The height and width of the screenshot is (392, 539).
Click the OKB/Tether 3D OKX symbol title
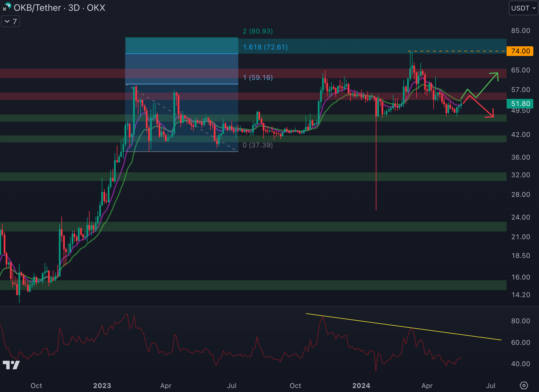(x=59, y=8)
